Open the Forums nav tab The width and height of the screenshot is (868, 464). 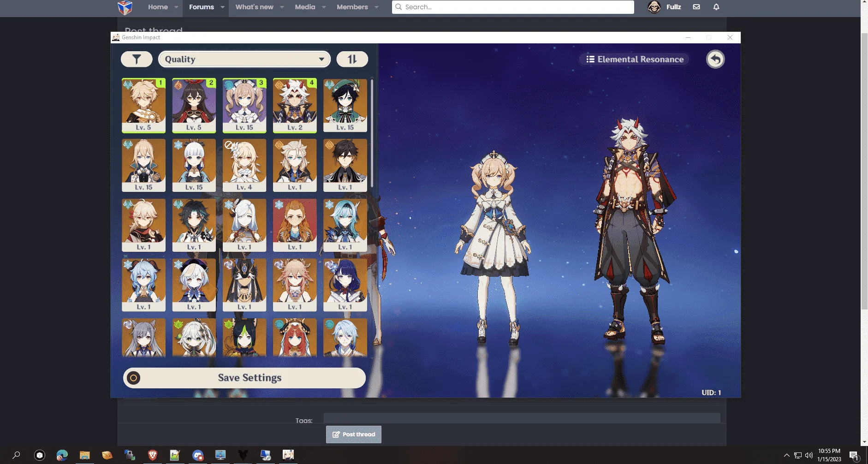point(202,7)
